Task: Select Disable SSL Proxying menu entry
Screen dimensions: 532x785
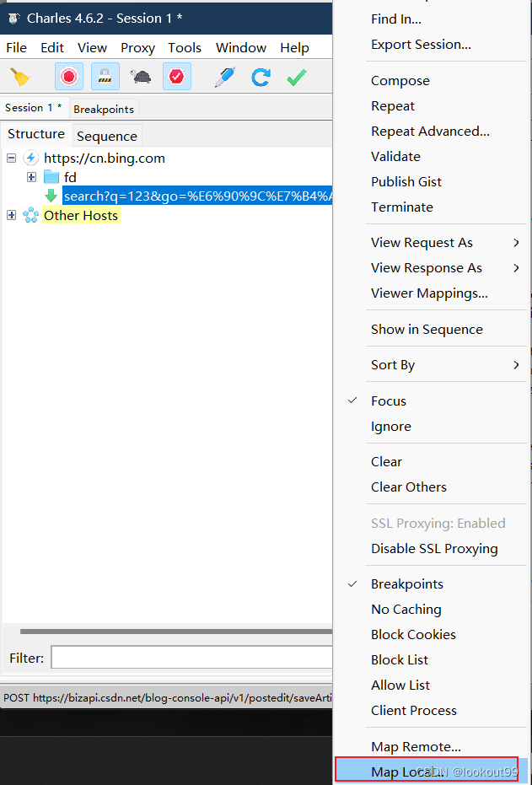Action: click(x=434, y=549)
